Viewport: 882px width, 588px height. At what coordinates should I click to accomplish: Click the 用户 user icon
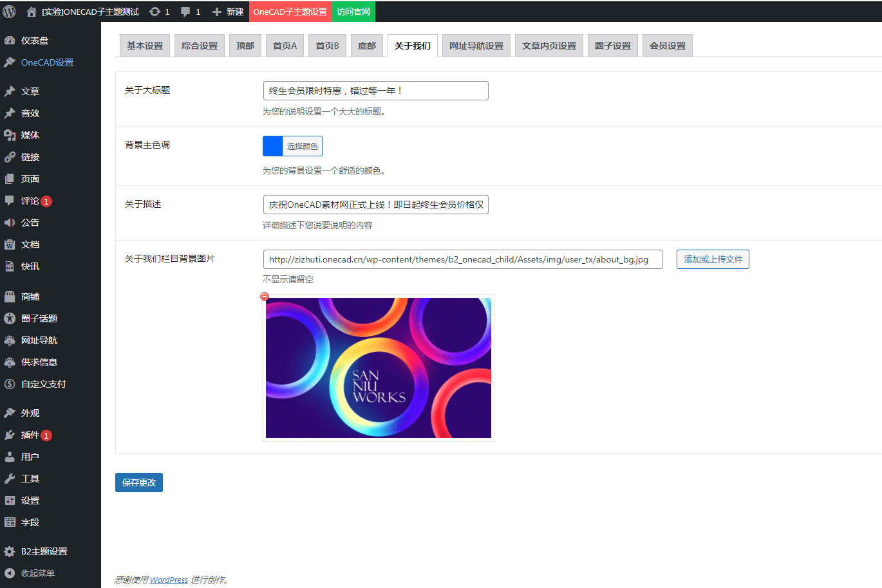tap(10, 457)
